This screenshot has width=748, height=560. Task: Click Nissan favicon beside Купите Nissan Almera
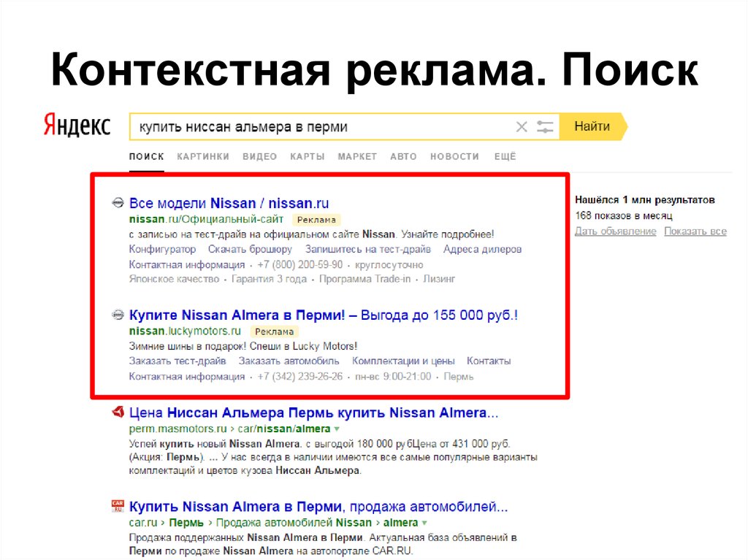(117, 315)
